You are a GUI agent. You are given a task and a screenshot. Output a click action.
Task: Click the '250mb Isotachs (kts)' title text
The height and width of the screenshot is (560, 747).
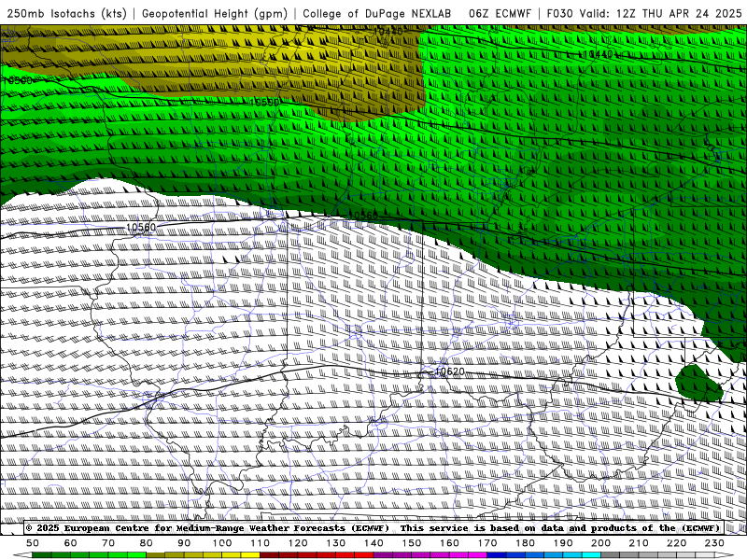coord(66,13)
